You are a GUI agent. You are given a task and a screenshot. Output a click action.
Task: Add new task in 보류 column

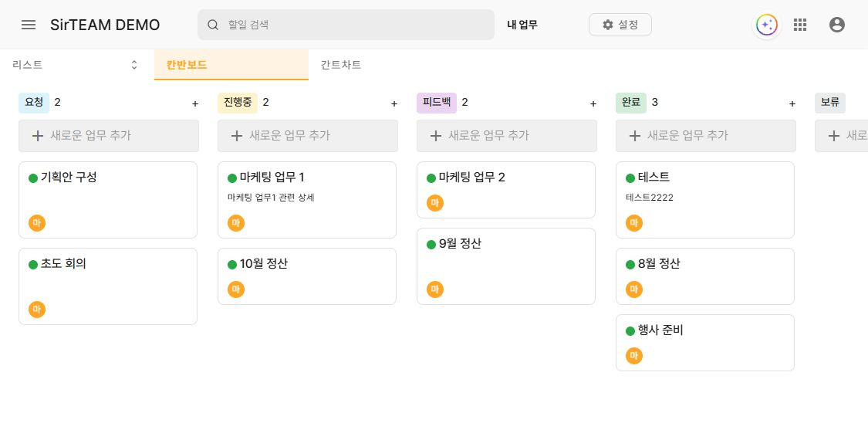(x=842, y=136)
